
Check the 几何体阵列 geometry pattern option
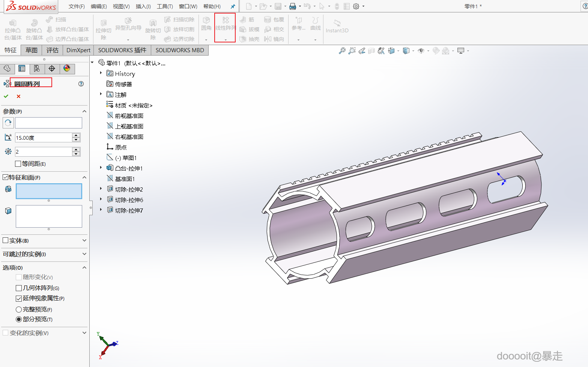click(19, 288)
